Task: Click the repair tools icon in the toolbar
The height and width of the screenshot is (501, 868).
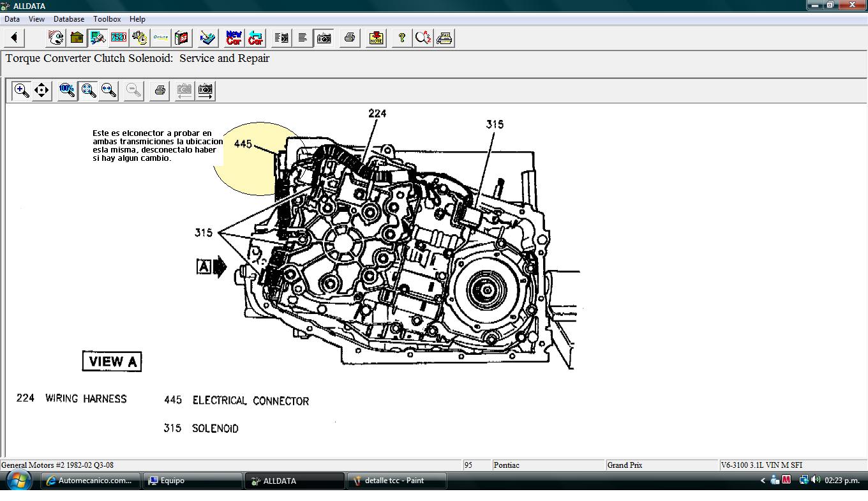Action: [98, 38]
